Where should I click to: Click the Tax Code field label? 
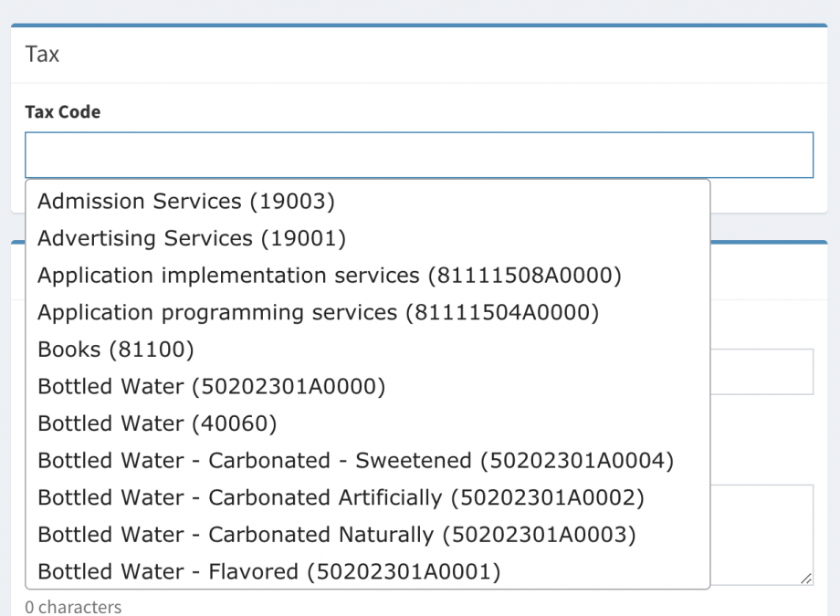click(x=62, y=112)
